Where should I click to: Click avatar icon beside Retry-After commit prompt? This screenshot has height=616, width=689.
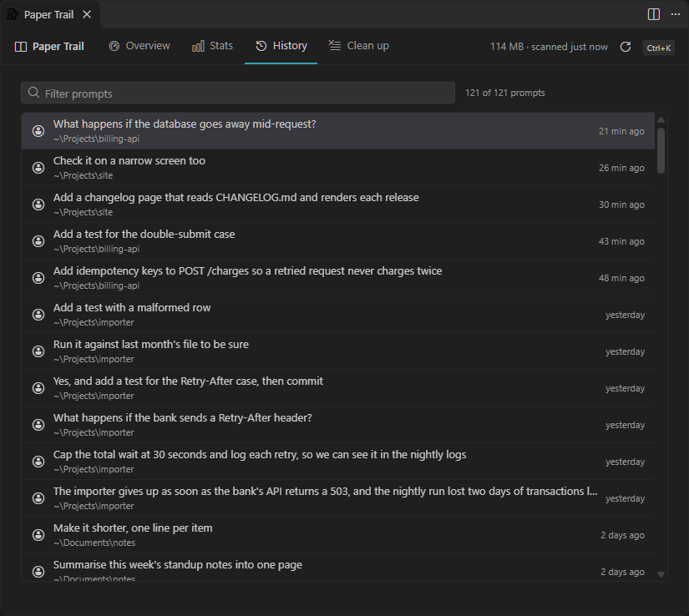coord(38,388)
